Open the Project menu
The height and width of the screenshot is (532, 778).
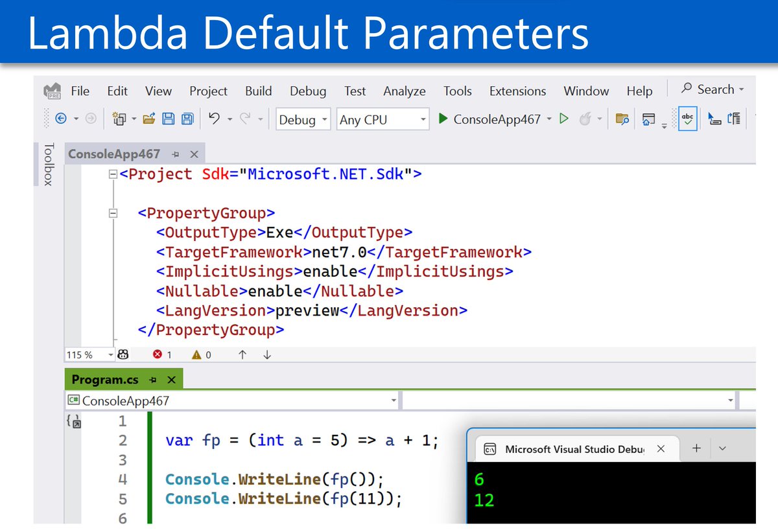208,91
